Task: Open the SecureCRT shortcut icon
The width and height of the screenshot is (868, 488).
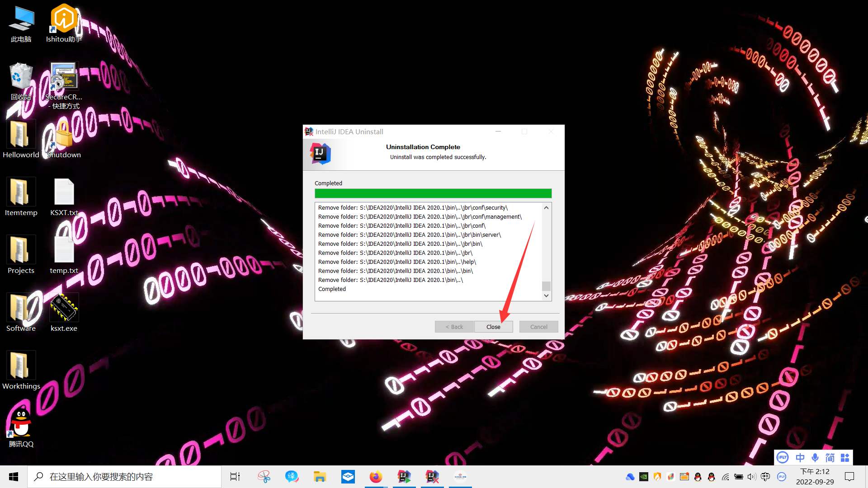Action: (x=64, y=76)
